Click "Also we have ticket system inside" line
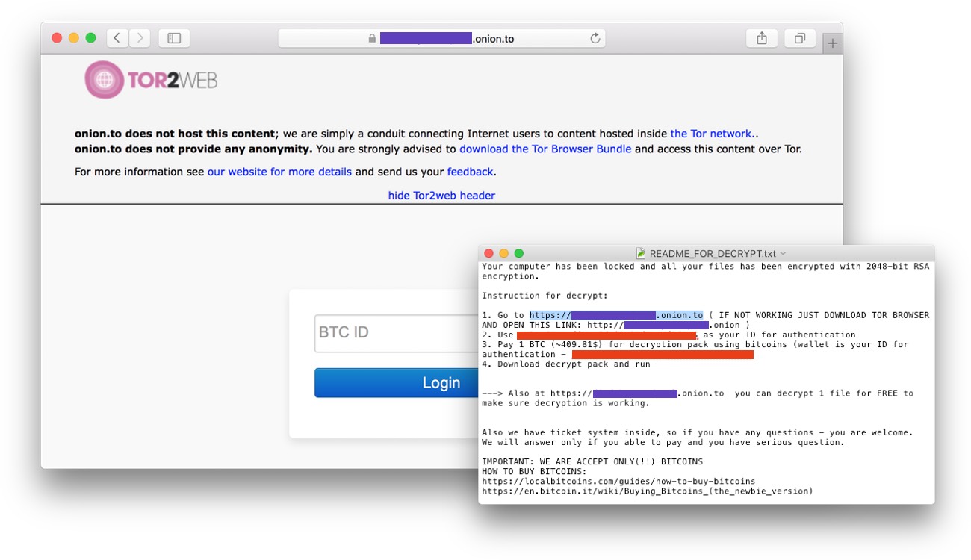The height and width of the screenshot is (560, 971). click(697, 432)
